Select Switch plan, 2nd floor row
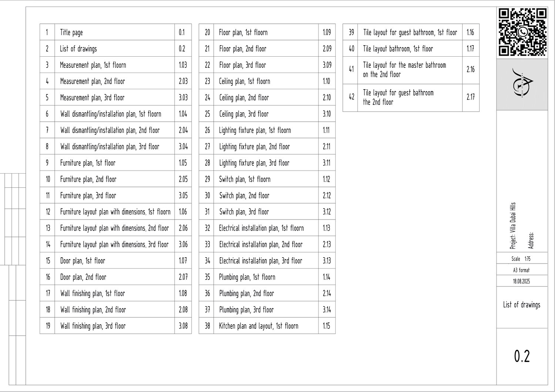Screen dimensions: 555x392 click(x=244, y=195)
